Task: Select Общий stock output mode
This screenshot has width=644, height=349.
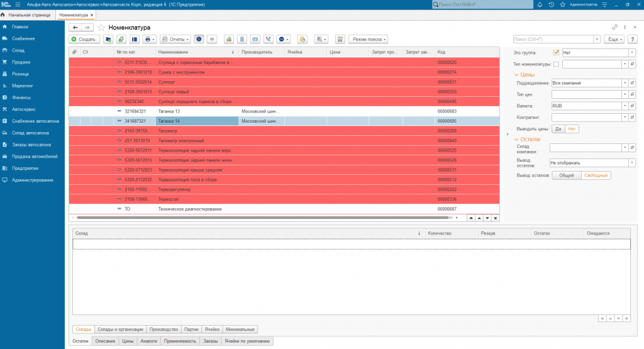Action: pyautogui.click(x=567, y=175)
